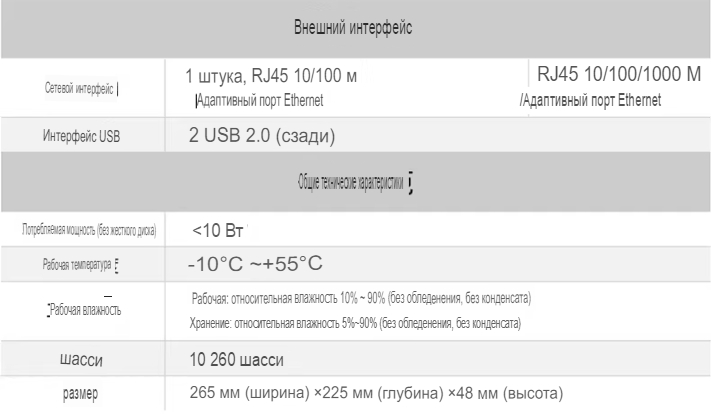Click '2 USB 2.0 (сзади)' value
Image resolution: width=711 pixels, height=414 pixels.
tap(262, 136)
